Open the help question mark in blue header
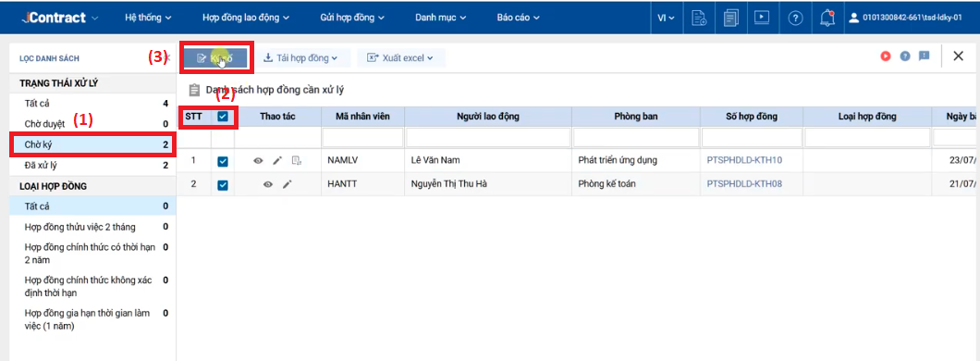The width and height of the screenshot is (980, 361). [x=794, y=19]
